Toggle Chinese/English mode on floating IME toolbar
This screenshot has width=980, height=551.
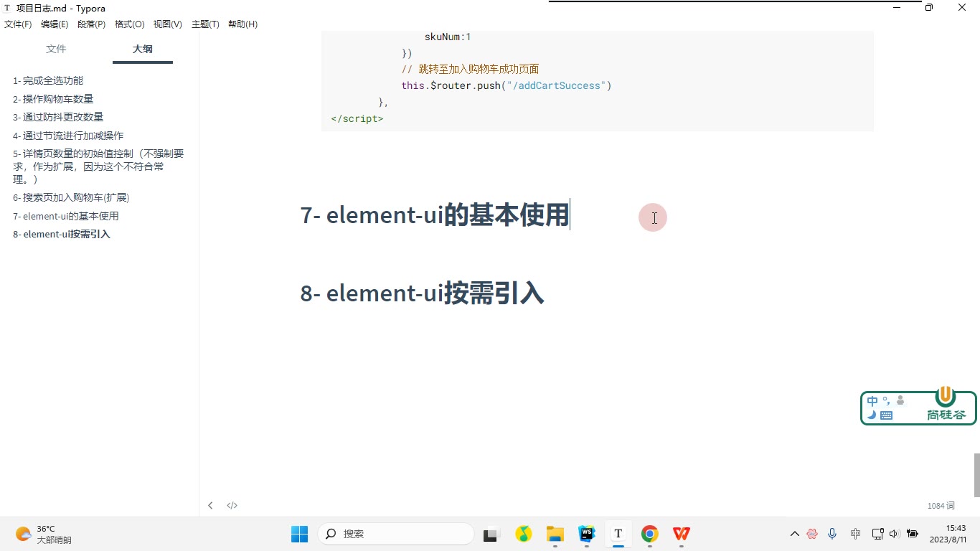pos(872,402)
